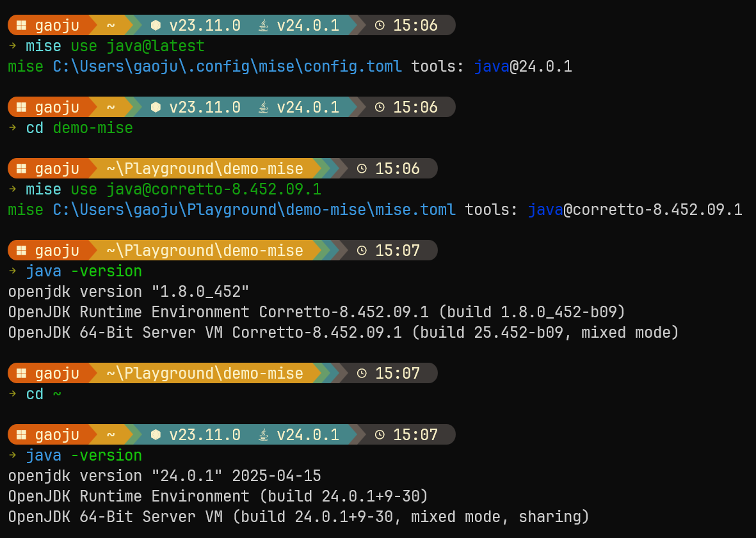The width and height of the screenshot is (756, 538).
Task: Click the 'mise use java@corretto-8.452.09.1' command
Action: pos(173,189)
